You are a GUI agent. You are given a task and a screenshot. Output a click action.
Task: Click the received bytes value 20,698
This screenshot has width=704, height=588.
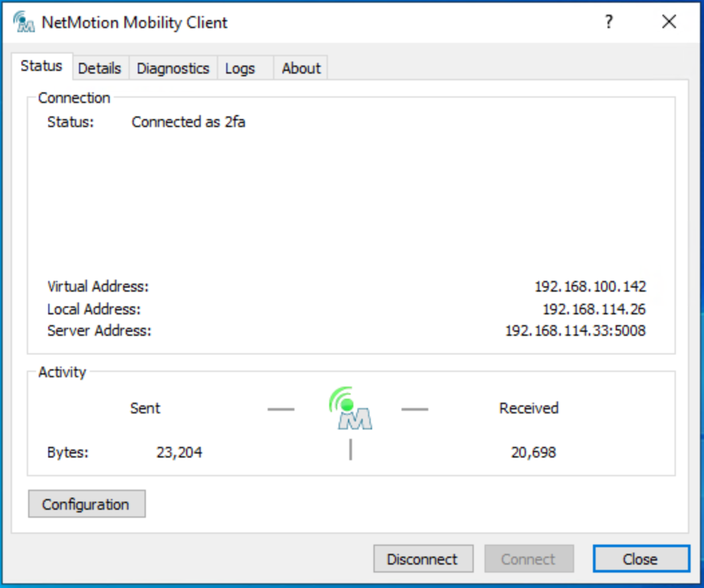pyautogui.click(x=533, y=452)
